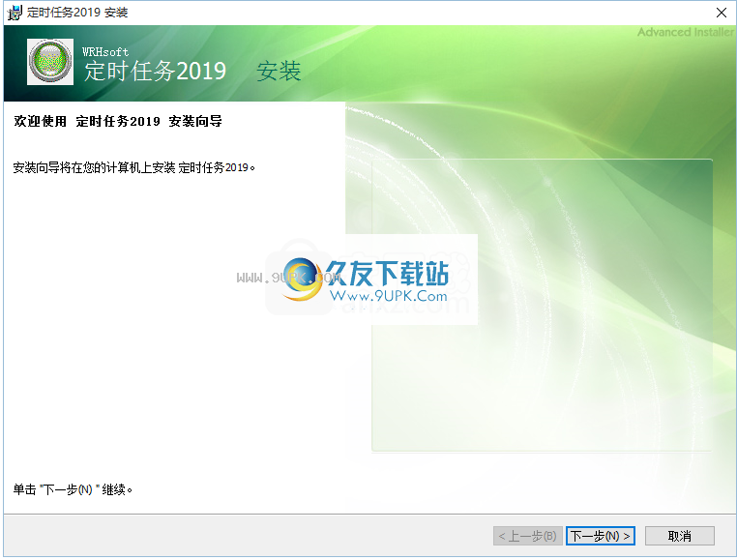This screenshot has width=737, height=560.
Task: Click the round green app logo
Action: tap(50, 62)
